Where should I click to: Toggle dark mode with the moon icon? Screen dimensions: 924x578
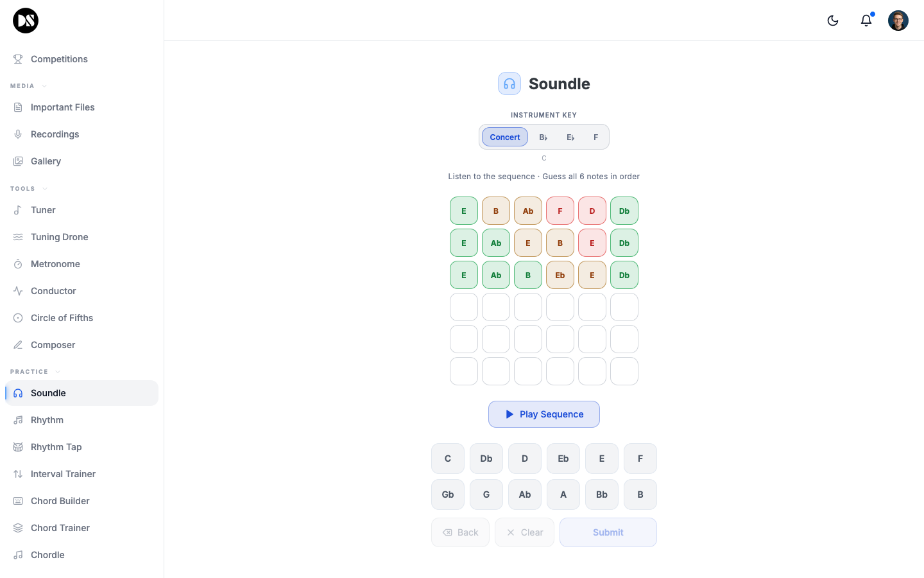(x=832, y=20)
